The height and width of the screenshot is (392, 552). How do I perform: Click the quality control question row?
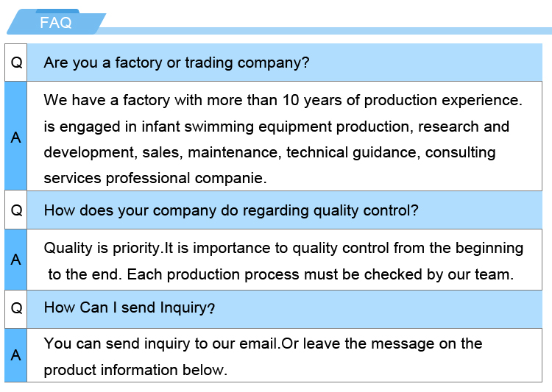pos(231,210)
